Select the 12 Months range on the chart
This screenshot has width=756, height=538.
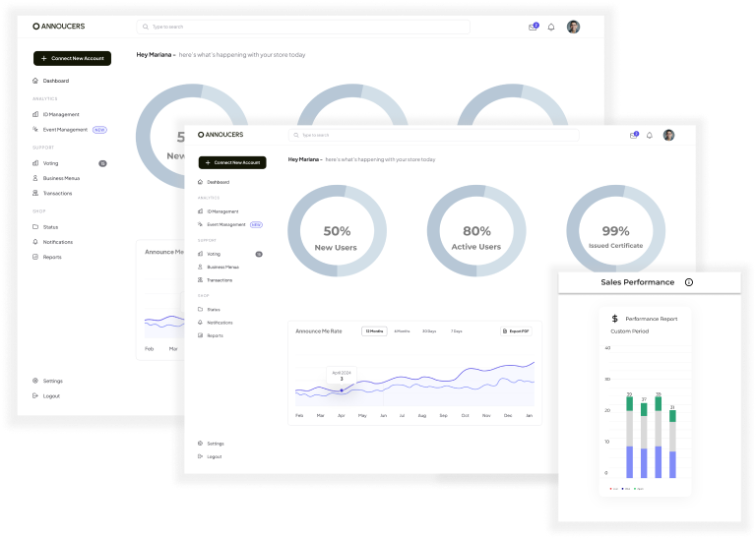(x=374, y=331)
